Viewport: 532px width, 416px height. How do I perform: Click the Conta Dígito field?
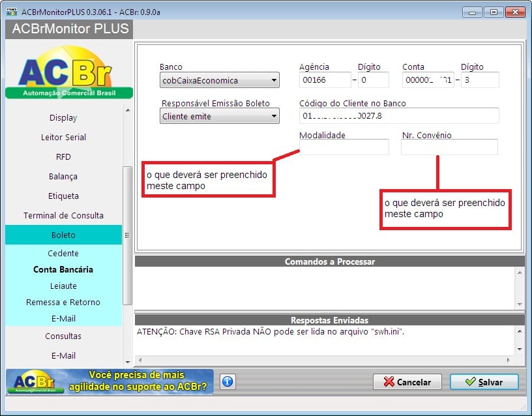480,80
